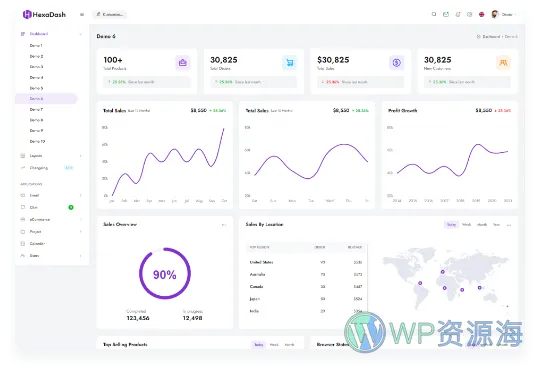
Task: Open the notifications bell icon
Action: 458,14
